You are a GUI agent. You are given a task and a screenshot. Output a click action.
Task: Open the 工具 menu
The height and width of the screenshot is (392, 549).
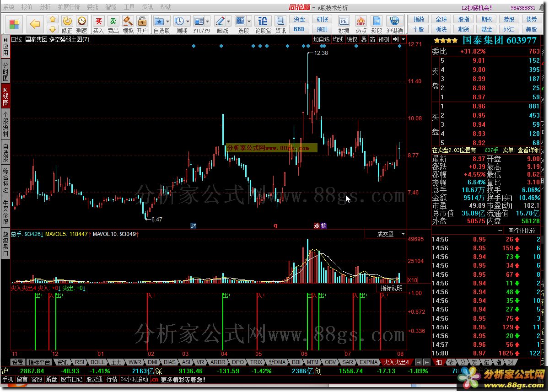coord(129,7)
